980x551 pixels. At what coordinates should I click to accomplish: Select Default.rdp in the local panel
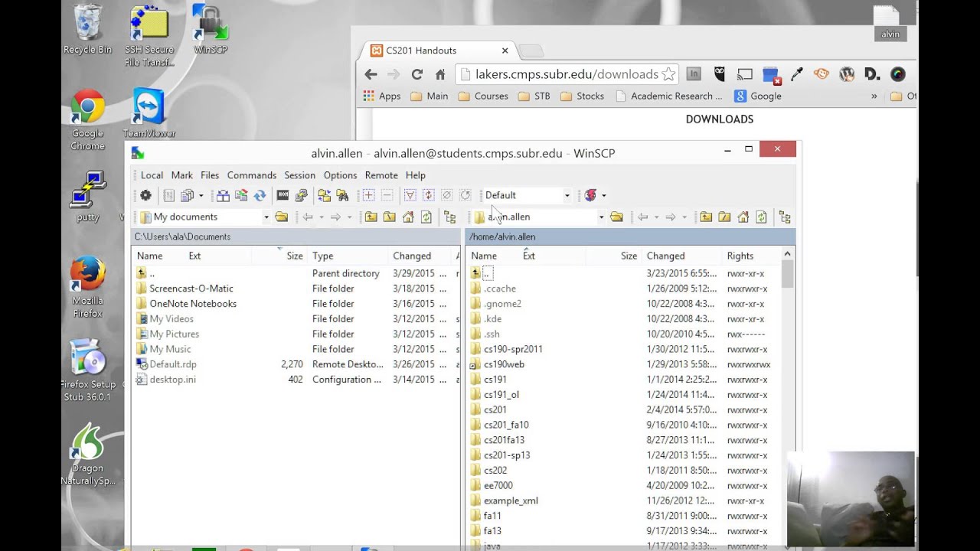(x=173, y=364)
